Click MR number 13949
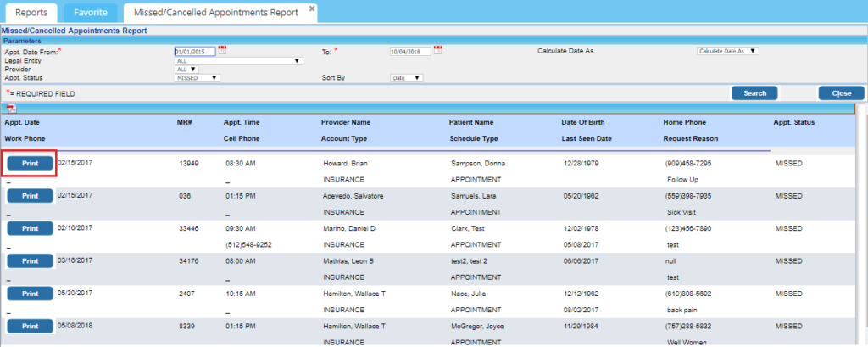 coord(189,164)
